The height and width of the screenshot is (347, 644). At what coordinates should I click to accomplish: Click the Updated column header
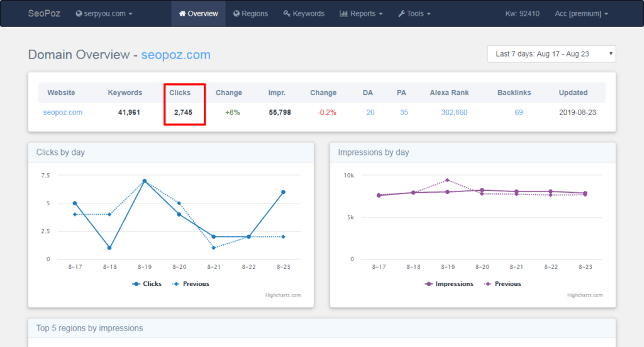tap(573, 93)
